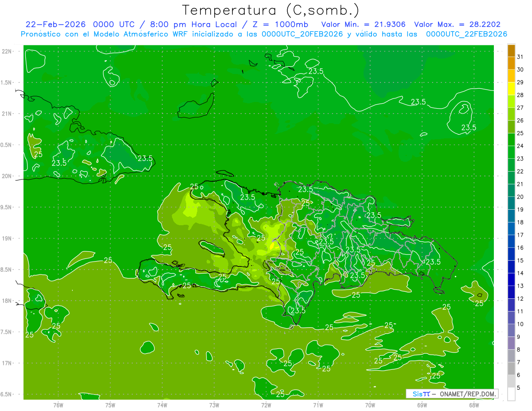Click the "Modelo Atmosferico WRF" text

pos(138,34)
